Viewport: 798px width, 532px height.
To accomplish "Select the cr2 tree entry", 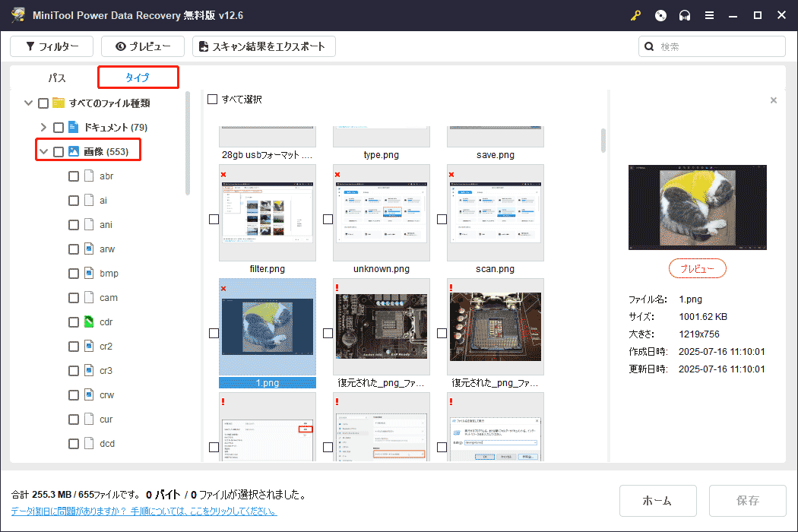I will point(106,347).
